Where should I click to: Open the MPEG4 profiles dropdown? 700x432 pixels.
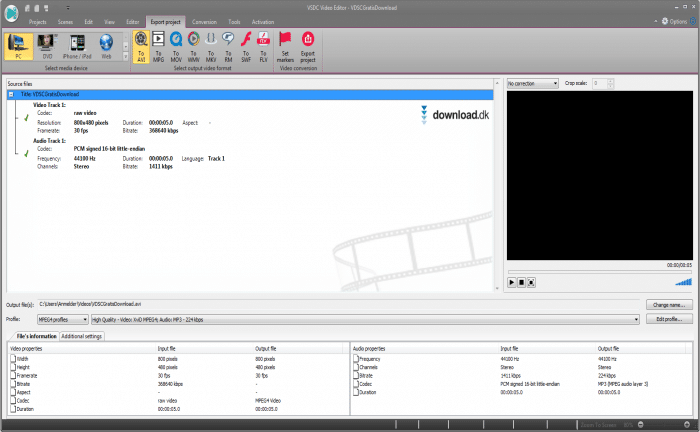pyautogui.click(x=62, y=320)
